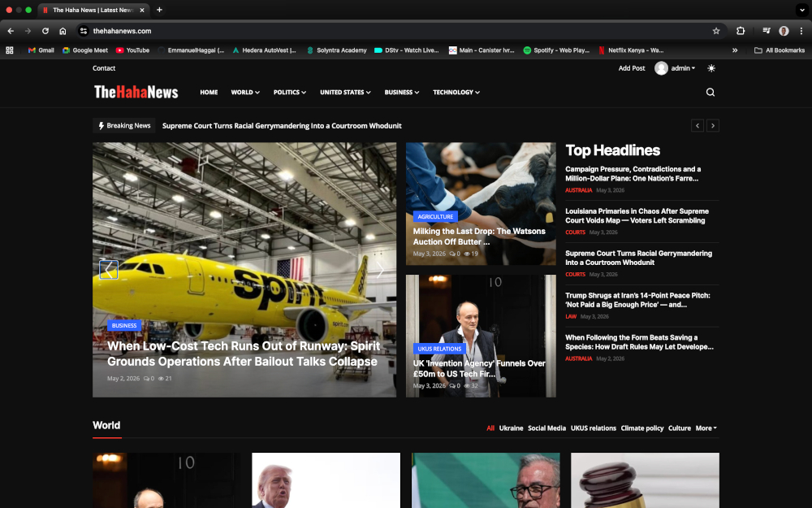Screen dimensions: 812x508
Task: Filter World section by Climate policy
Action: [642, 428]
